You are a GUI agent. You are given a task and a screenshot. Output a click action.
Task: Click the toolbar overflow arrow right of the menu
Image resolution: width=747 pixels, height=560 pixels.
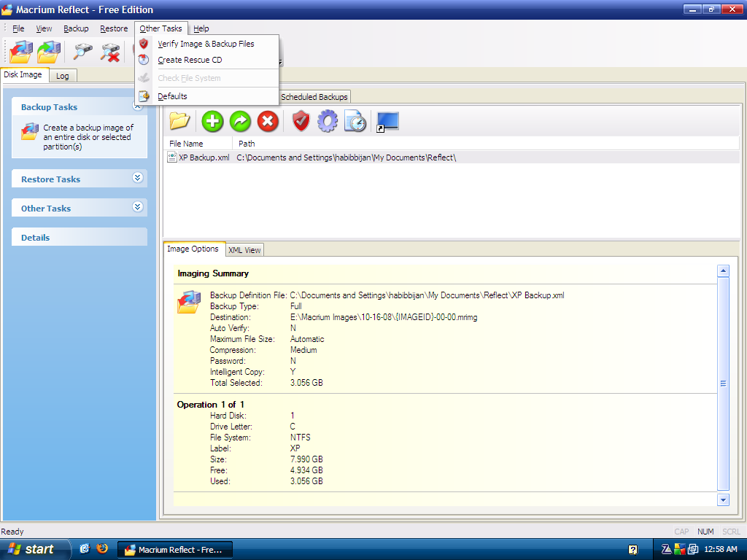tap(281, 63)
